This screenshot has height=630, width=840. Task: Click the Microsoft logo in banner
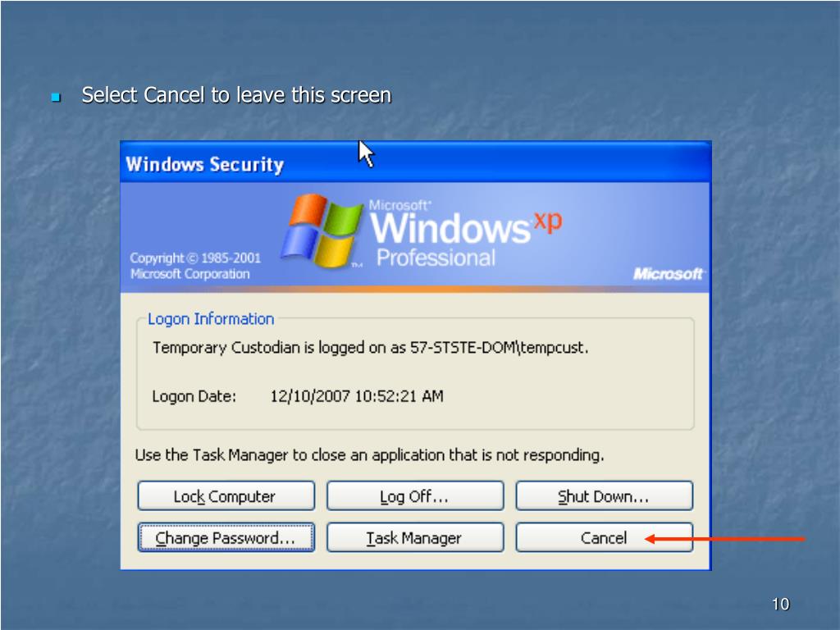point(668,274)
